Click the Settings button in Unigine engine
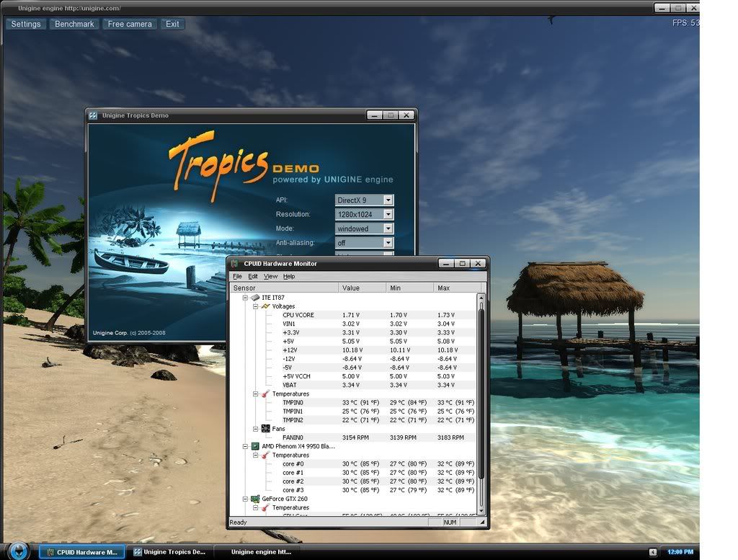 26,24
